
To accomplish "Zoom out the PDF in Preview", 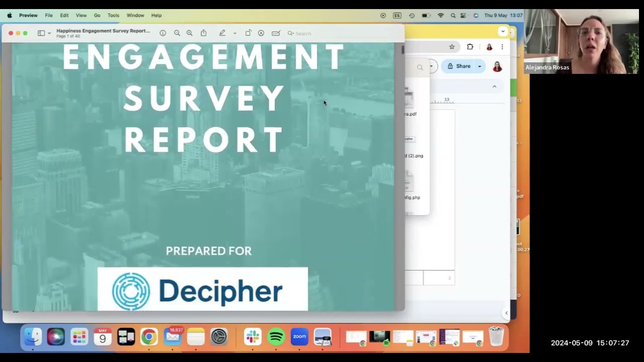I will (x=177, y=33).
